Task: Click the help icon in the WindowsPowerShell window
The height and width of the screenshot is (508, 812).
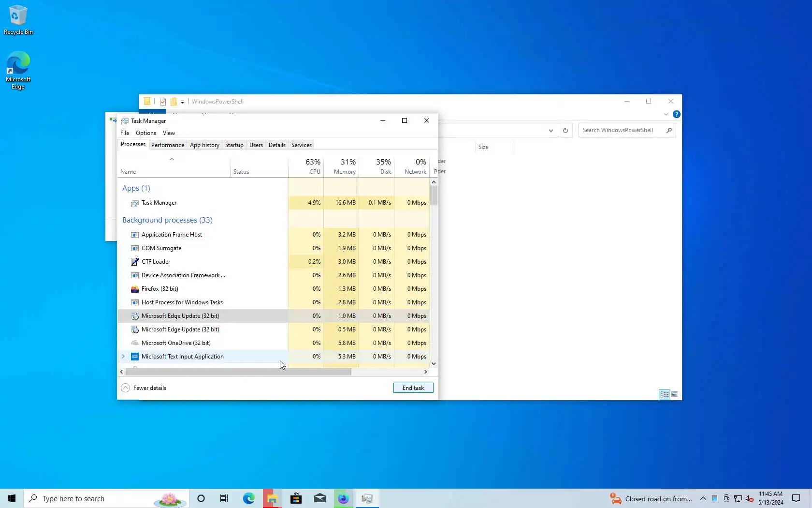Action: (677, 114)
